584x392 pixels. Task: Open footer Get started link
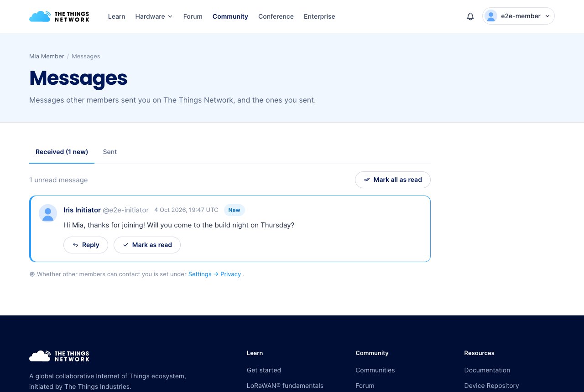tap(264, 370)
